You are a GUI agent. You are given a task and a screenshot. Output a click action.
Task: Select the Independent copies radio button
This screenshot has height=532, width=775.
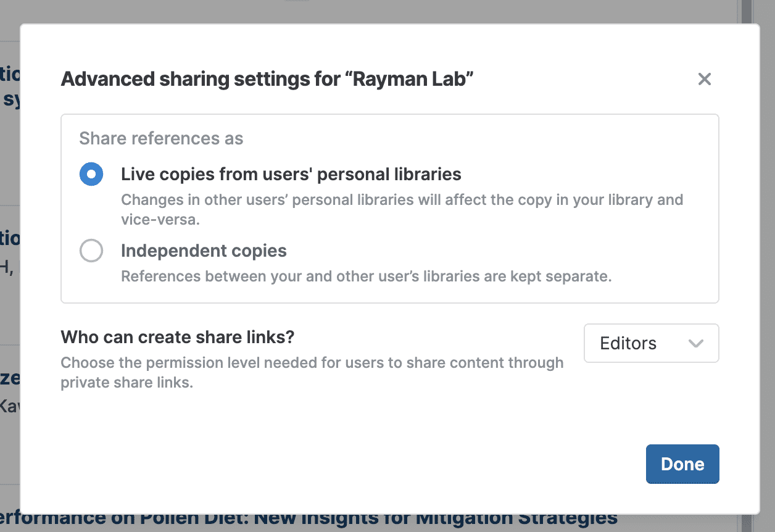pos(91,251)
